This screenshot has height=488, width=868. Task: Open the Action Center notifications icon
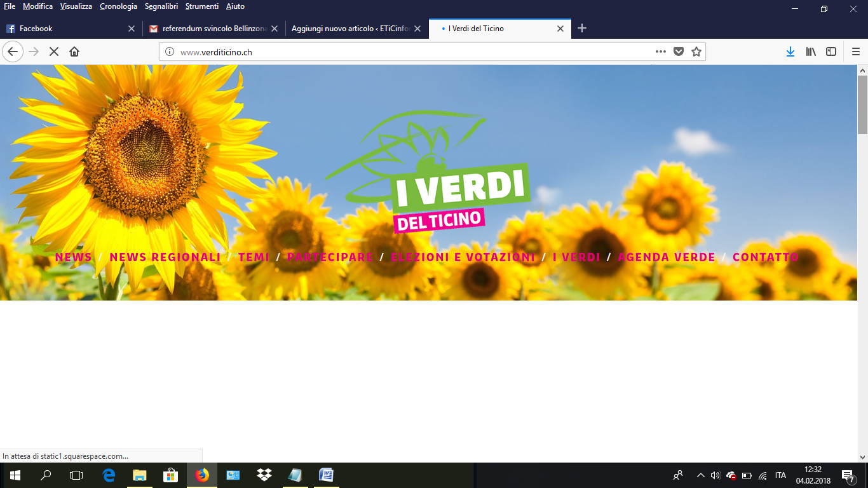click(x=848, y=475)
